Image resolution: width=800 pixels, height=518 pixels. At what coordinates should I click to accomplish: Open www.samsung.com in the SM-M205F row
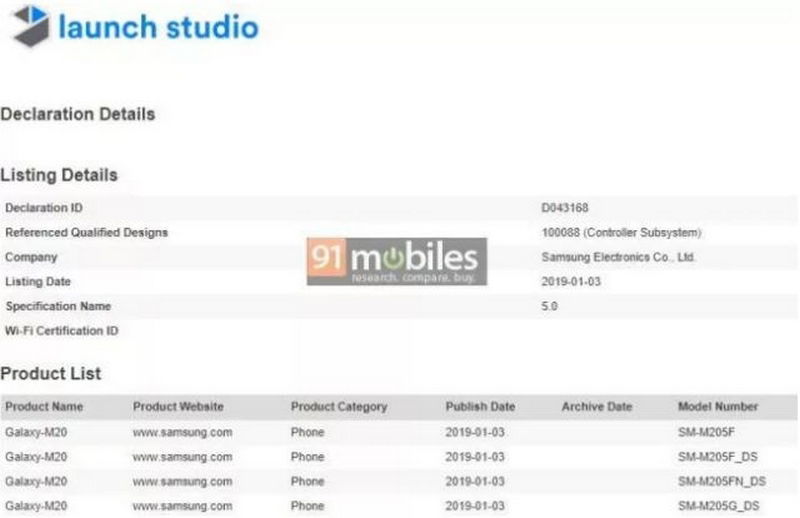(x=183, y=432)
